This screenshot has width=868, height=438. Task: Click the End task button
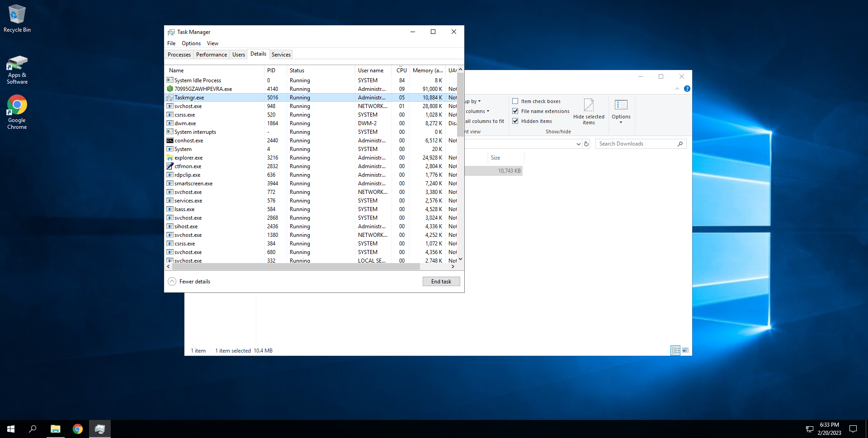(441, 282)
